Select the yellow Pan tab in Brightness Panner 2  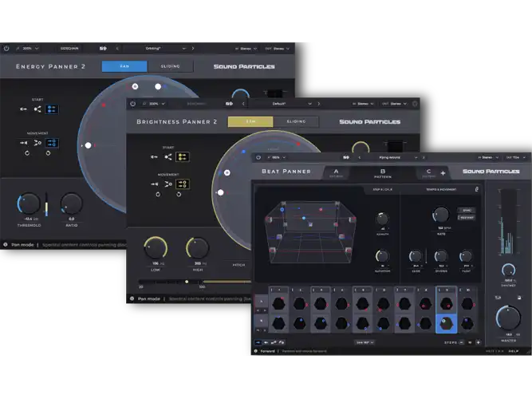[250, 121]
